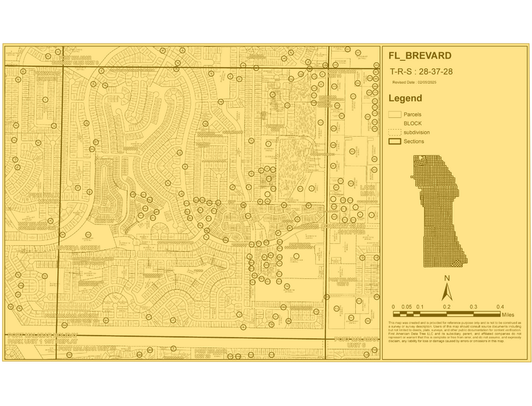Click the black-and-white scale bar
The width and height of the screenshot is (532, 406).
446,314
